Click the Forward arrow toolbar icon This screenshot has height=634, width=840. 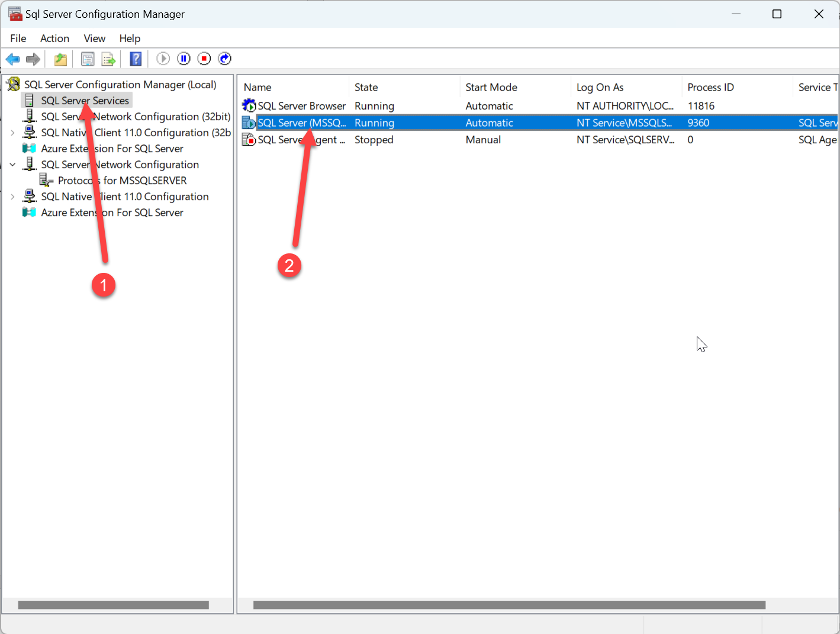click(33, 59)
